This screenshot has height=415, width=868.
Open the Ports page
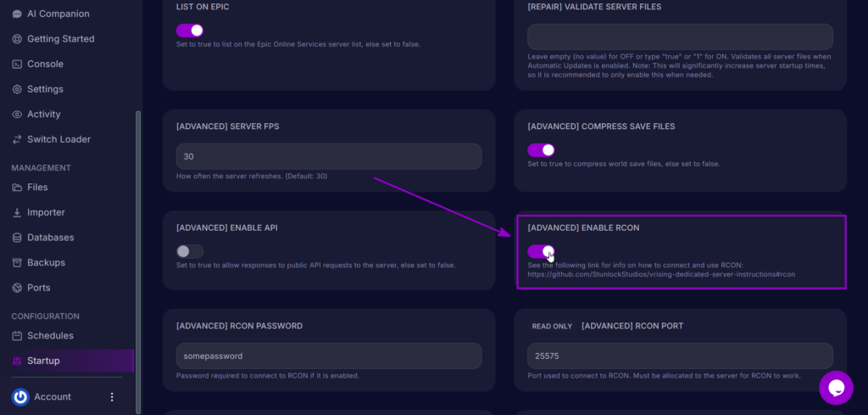(39, 288)
